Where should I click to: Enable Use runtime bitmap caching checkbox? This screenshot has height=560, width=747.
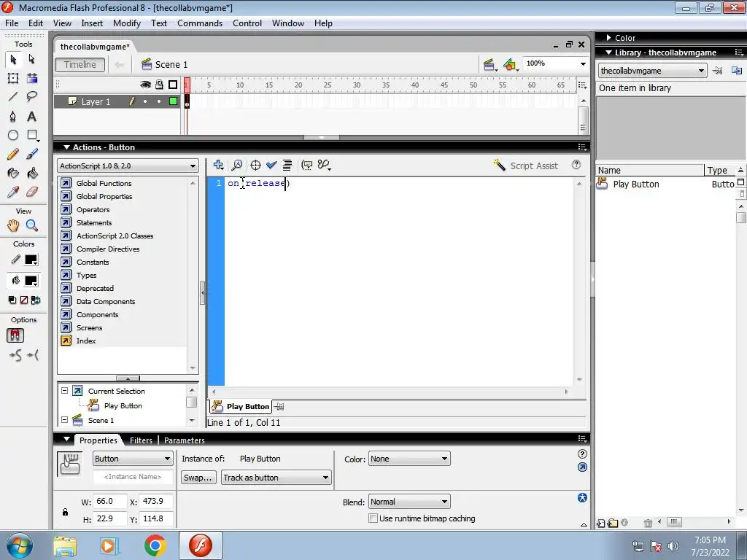(x=373, y=518)
